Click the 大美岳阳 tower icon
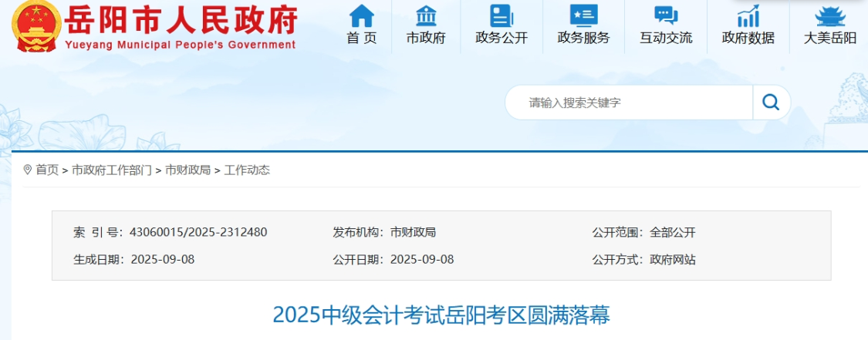 [x=830, y=15]
